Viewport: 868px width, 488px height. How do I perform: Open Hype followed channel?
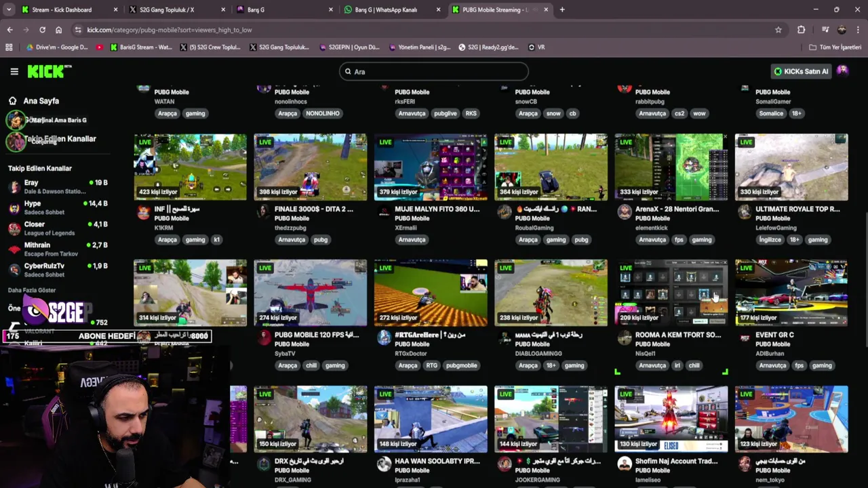tap(58, 207)
